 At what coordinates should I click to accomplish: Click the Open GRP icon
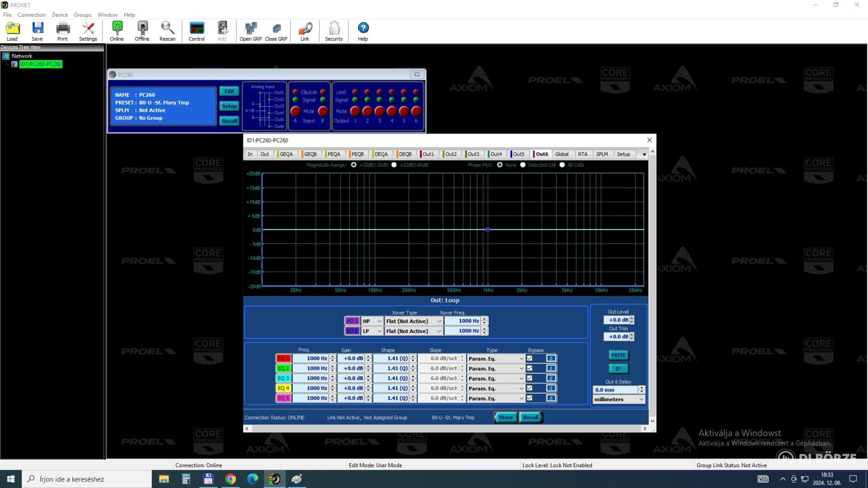pyautogui.click(x=251, y=28)
